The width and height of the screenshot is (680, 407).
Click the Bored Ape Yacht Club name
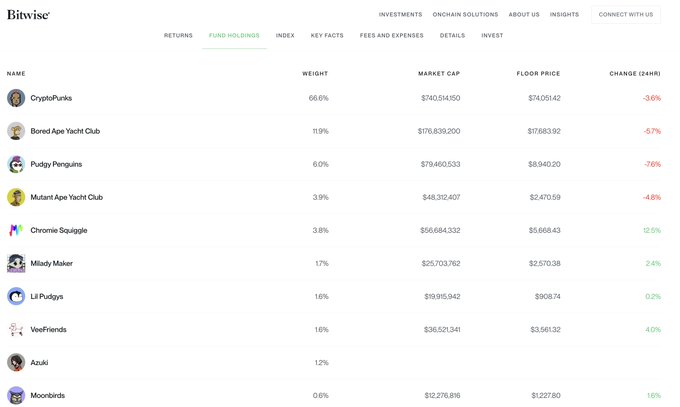pos(65,131)
